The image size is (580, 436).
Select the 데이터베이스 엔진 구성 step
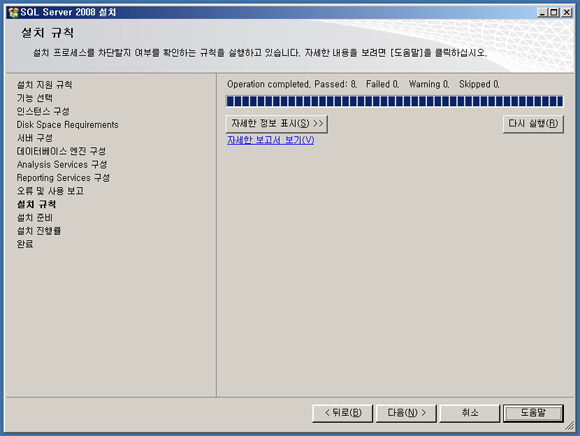(x=61, y=151)
